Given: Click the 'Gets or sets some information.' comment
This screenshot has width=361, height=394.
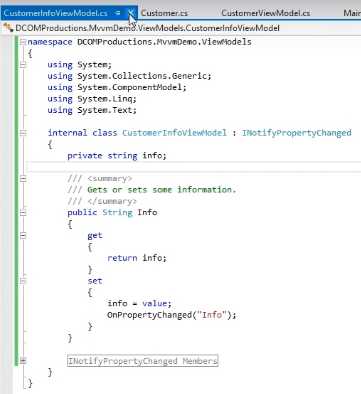Looking at the screenshot, I should coord(162,190).
